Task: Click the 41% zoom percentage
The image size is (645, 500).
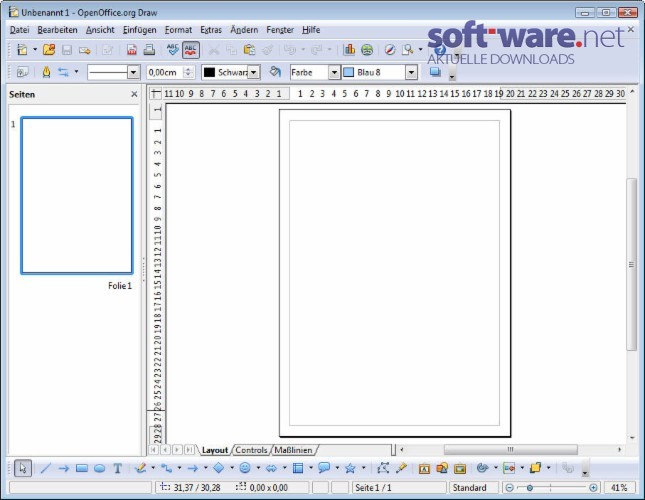Action: click(x=619, y=488)
